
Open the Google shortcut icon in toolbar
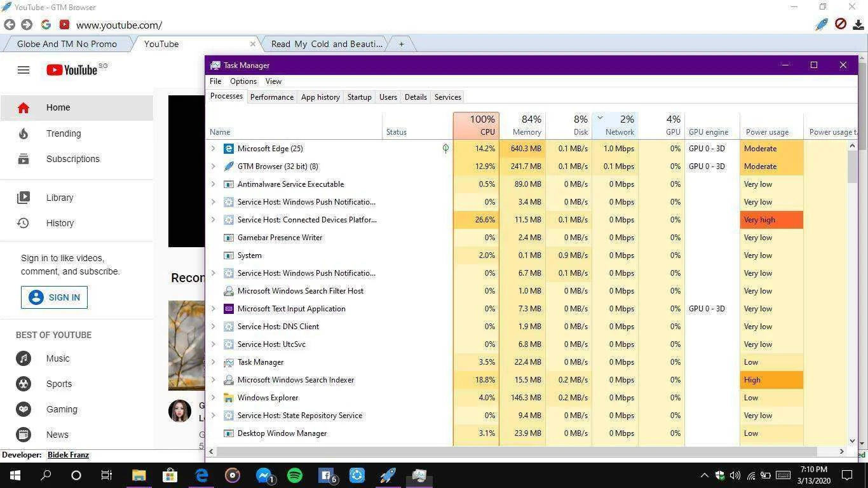tap(46, 25)
